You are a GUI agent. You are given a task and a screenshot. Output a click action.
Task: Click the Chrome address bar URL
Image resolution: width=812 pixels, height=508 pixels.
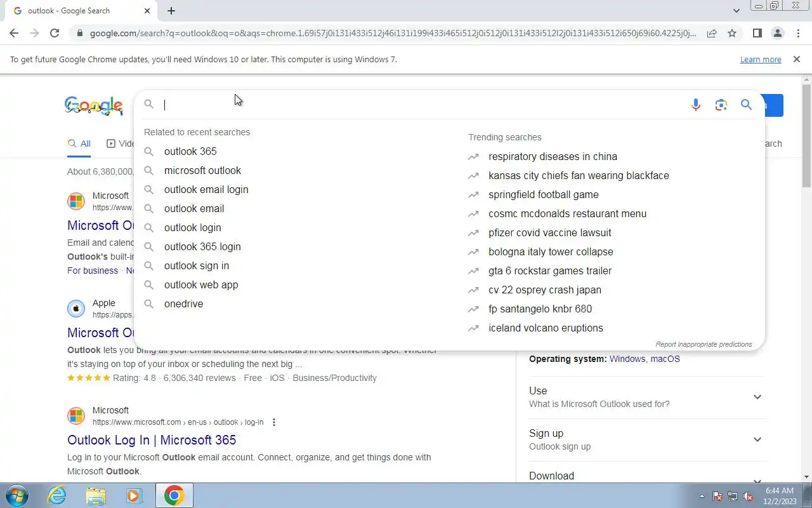392,33
